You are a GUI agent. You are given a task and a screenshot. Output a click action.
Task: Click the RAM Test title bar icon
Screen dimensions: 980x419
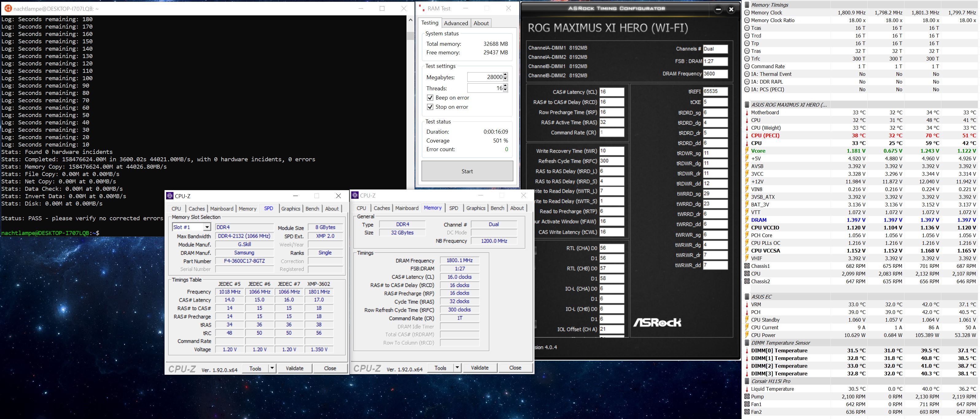(x=422, y=8)
